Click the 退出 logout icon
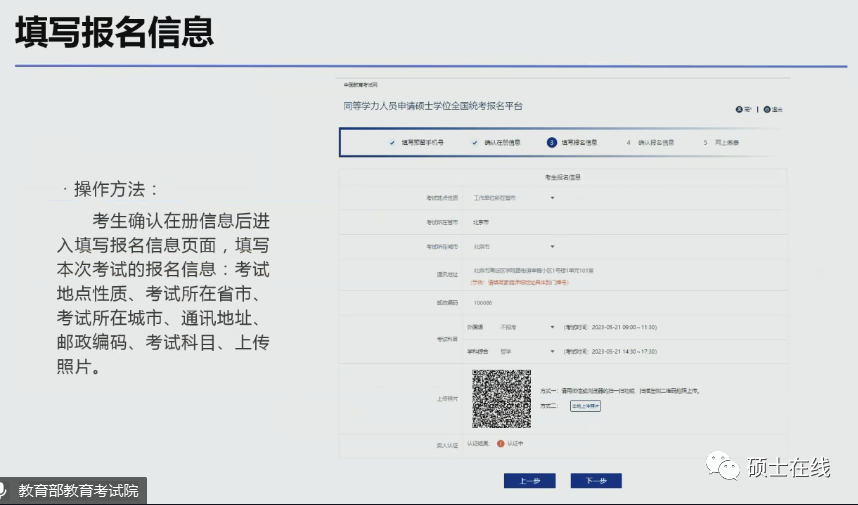 pyautogui.click(x=767, y=109)
